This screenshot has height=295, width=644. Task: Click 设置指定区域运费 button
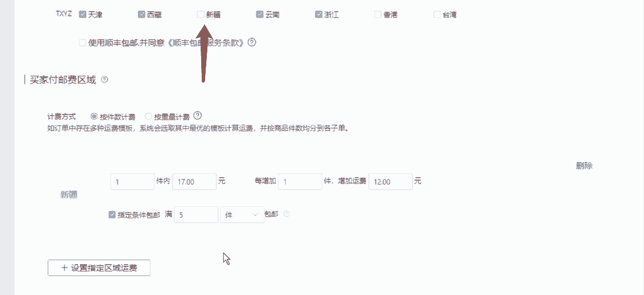tap(99, 268)
